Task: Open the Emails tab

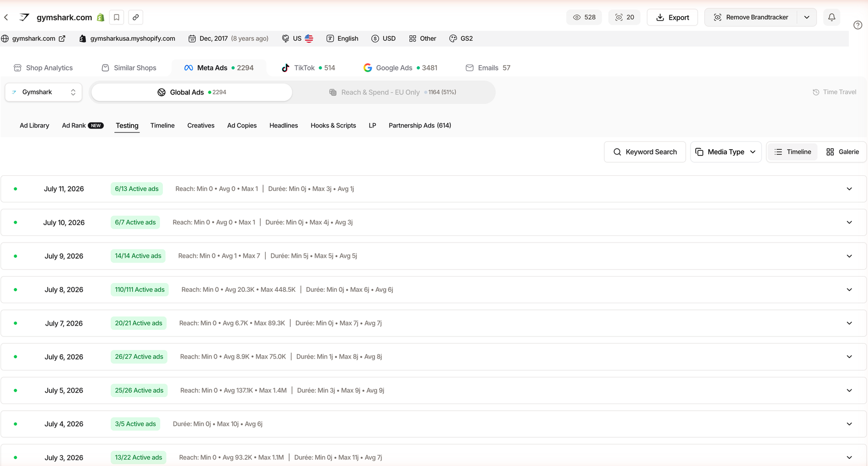Action: (x=488, y=68)
